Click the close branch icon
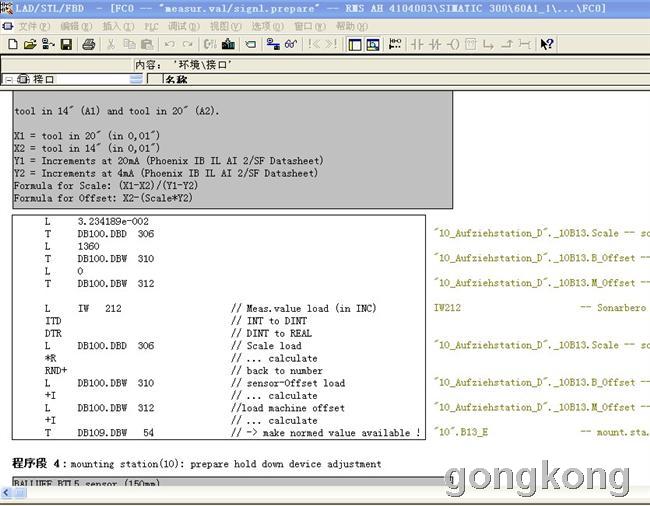Viewport: 650px width, 506px height. coord(507,44)
